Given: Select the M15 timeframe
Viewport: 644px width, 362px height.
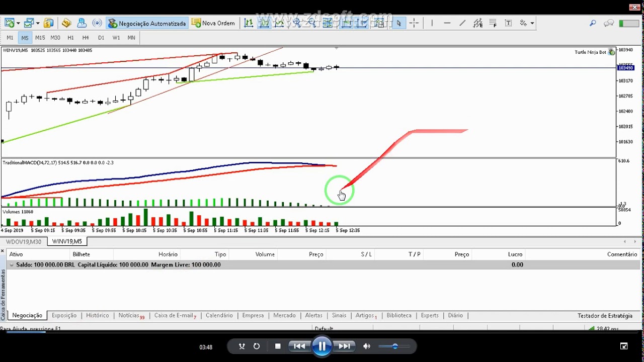Looking at the screenshot, I should coord(40,38).
